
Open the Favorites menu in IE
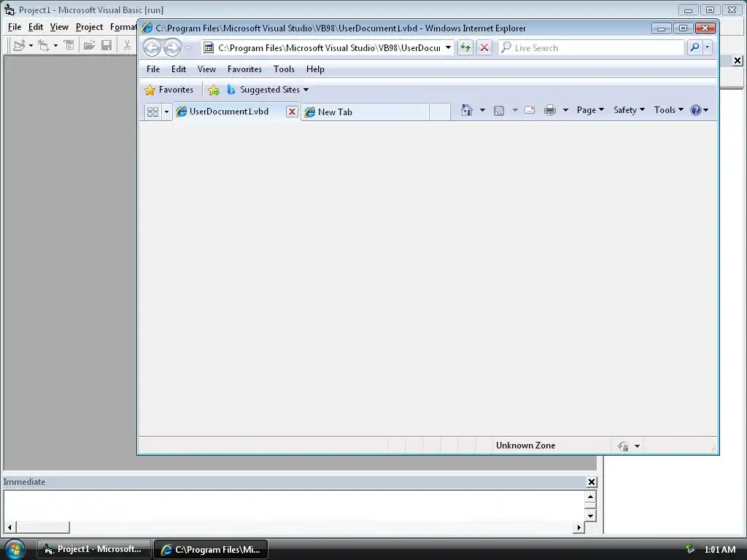(244, 69)
